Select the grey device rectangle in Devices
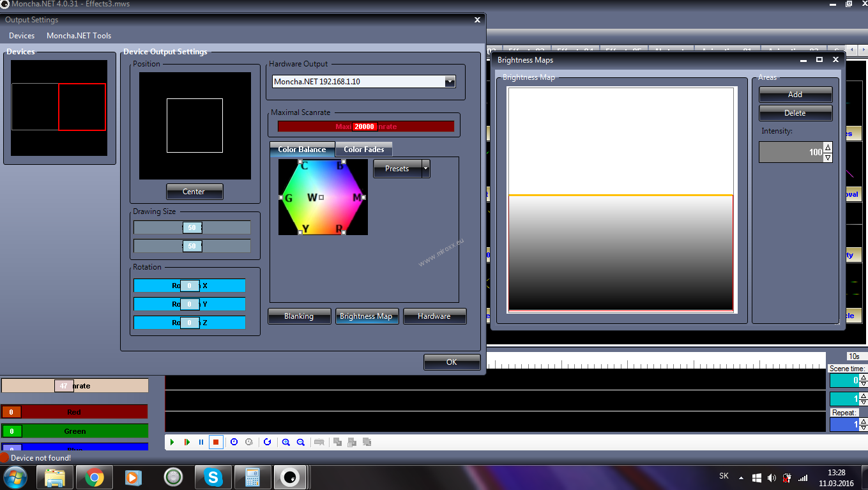This screenshot has height=490, width=868. [x=35, y=107]
